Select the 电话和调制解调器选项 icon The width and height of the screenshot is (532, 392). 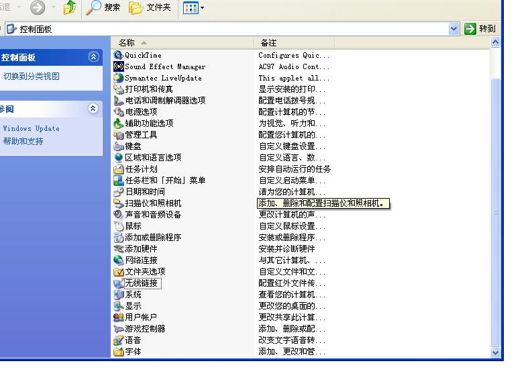coord(118,101)
